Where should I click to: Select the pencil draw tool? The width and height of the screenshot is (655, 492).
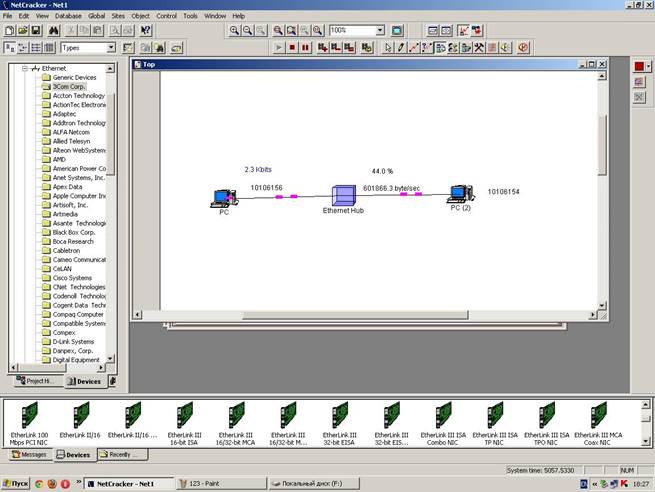401,48
